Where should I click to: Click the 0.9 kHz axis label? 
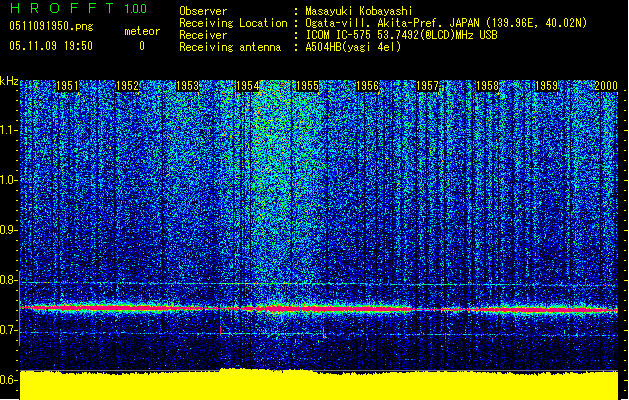tap(9, 230)
